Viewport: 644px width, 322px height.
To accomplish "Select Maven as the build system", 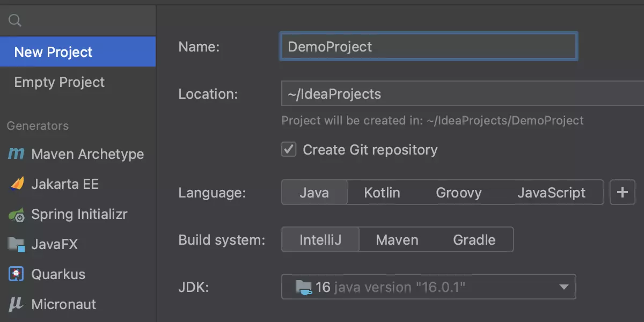I will click(397, 239).
